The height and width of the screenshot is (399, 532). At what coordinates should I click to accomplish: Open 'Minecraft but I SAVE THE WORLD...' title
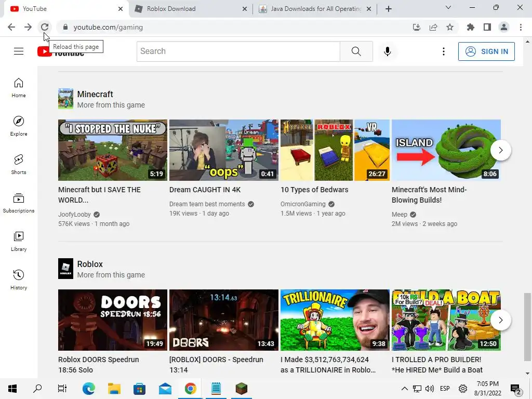(x=99, y=195)
